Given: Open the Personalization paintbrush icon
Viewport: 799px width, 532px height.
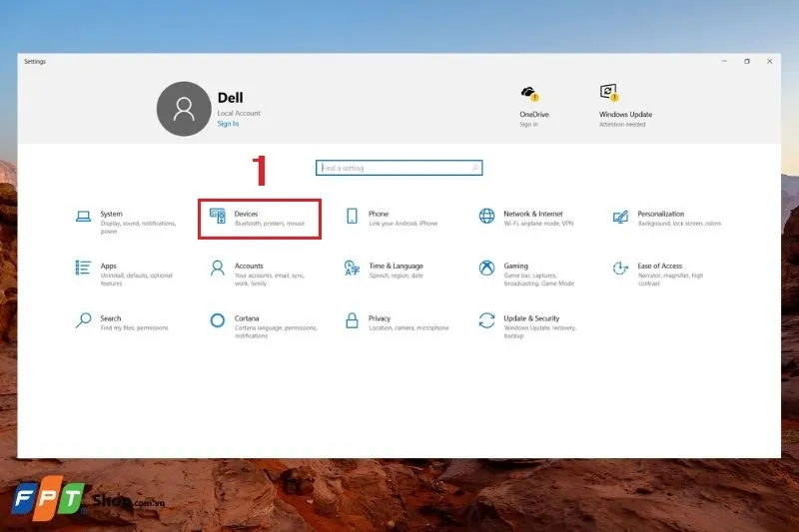Looking at the screenshot, I should (x=620, y=216).
